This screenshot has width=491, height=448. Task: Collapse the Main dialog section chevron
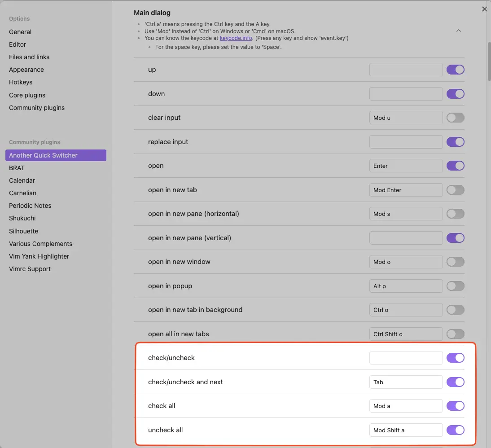458,31
